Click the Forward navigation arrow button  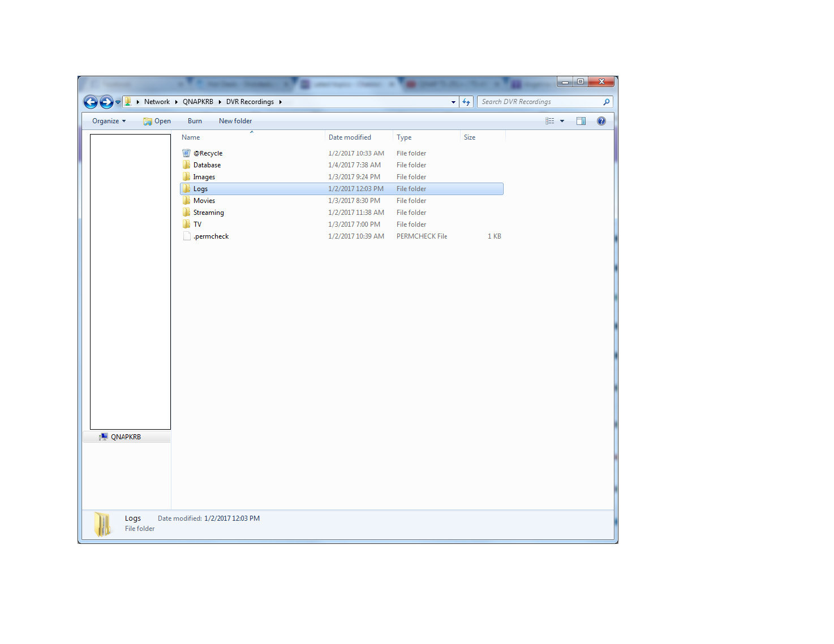[x=106, y=102]
